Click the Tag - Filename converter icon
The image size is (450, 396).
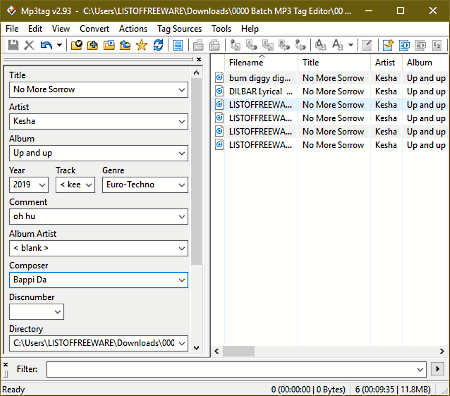pos(236,45)
